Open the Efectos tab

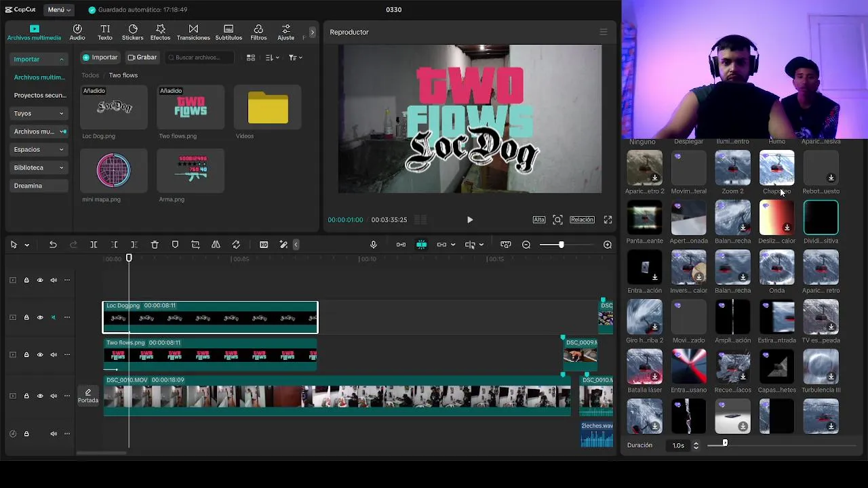tap(160, 32)
